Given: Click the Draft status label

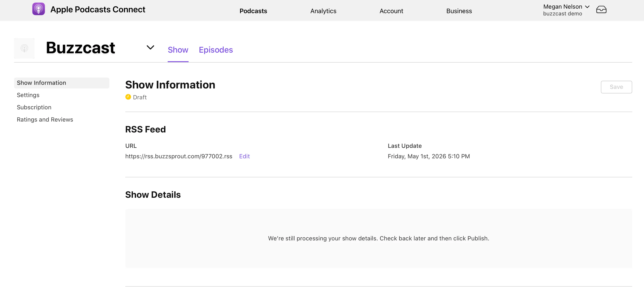Looking at the screenshot, I should 140,97.
